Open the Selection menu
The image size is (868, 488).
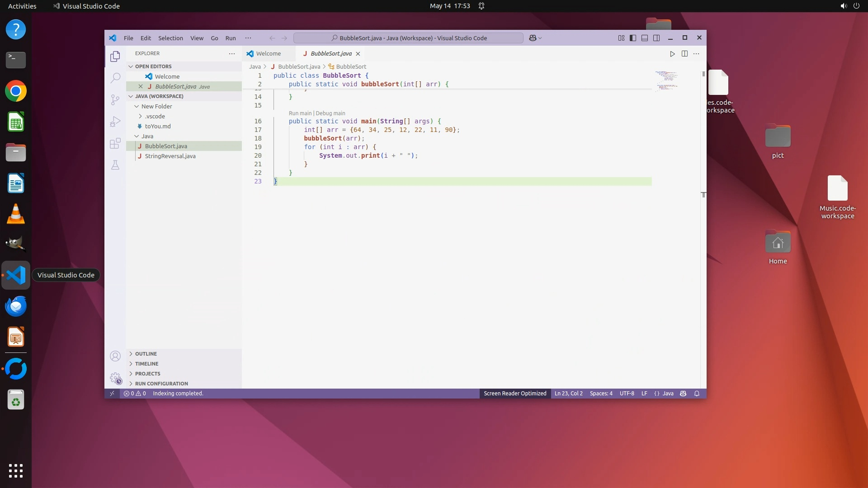click(170, 38)
